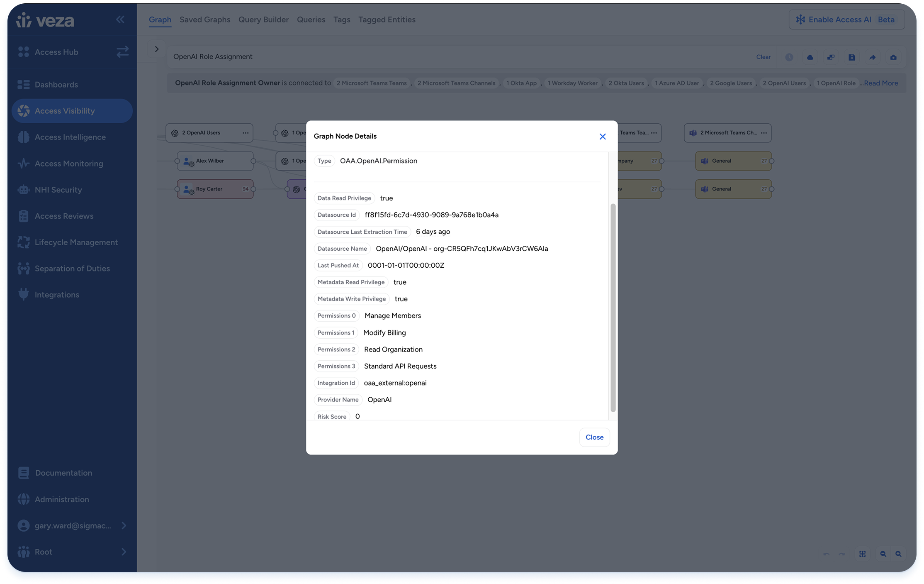Screen dimensions: 924x584
Task: Expand the left panel chevron arrow
Action: point(156,49)
